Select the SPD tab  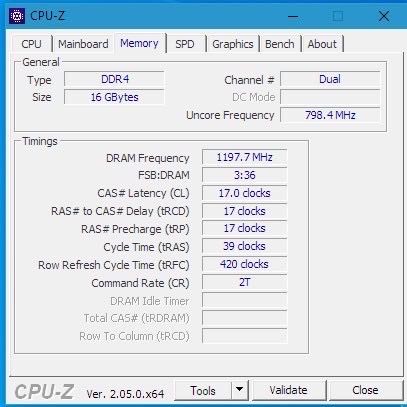coord(185,44)
